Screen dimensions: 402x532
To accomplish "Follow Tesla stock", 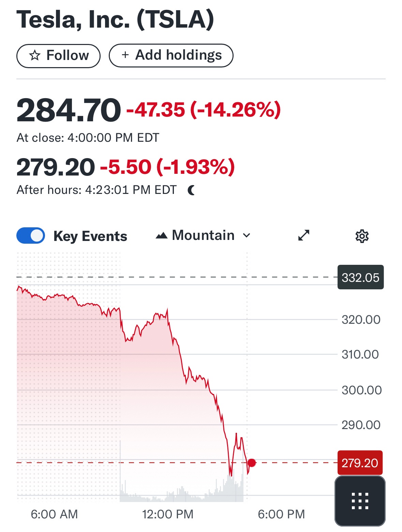I will (x=58, y=56).
